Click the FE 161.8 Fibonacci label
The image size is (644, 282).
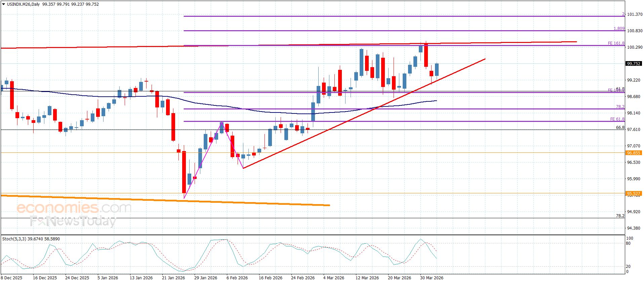(616, 43)
